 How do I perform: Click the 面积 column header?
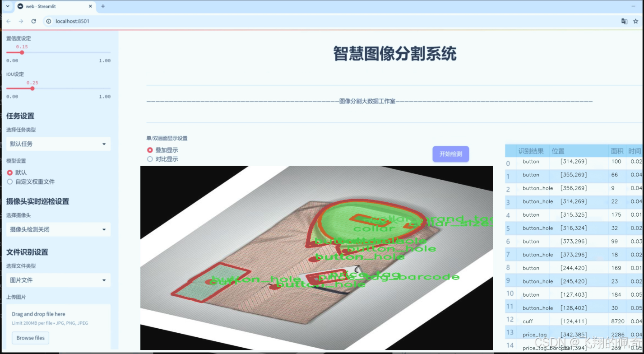(x=616, y=151)
